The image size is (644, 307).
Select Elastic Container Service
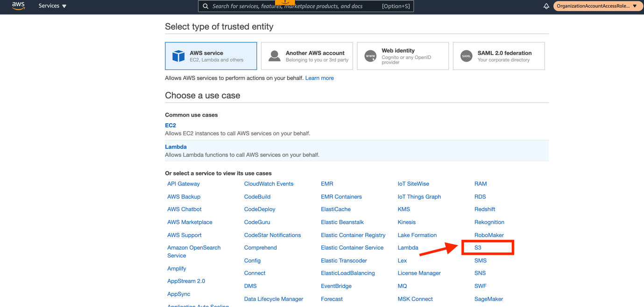[x=352, y=248]
